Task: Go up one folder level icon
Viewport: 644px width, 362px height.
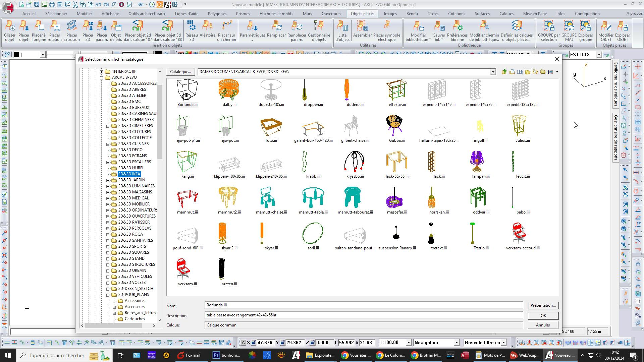Action: 504,72
